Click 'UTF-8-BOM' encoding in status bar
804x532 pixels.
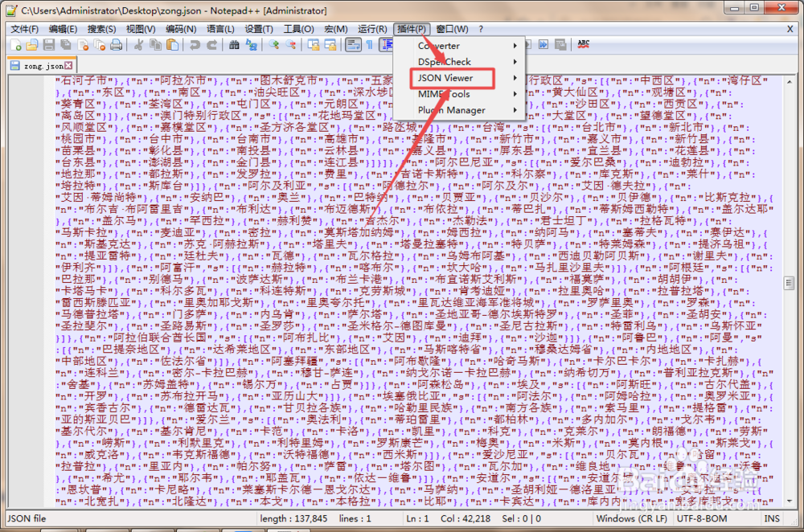click(x=702, y=518)
